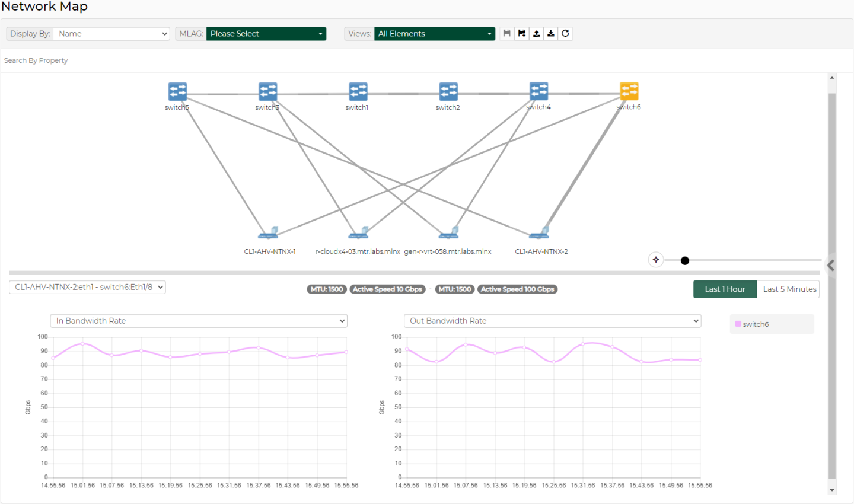Expand the Views All Elements dropdown
This screenshot has width=854, height=504.
pyautogui.click(x=435, y=34)
